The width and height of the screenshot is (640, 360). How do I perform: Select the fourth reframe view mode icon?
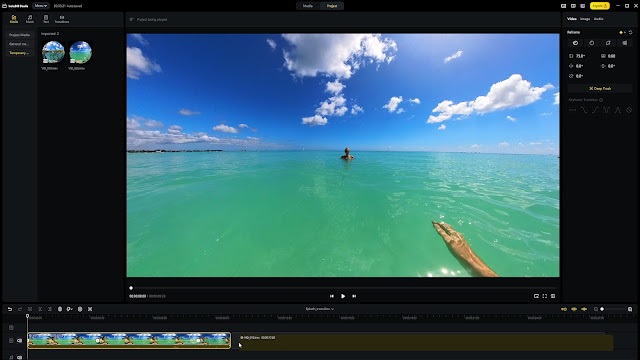click(624, 43)
